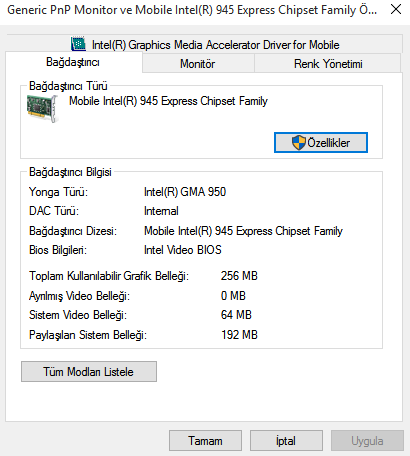Viewport: 410px width, 456px height.
Task: Click the '256 MB' total graphics memory value
Action: pyautogui.click(x=239, y=276)
